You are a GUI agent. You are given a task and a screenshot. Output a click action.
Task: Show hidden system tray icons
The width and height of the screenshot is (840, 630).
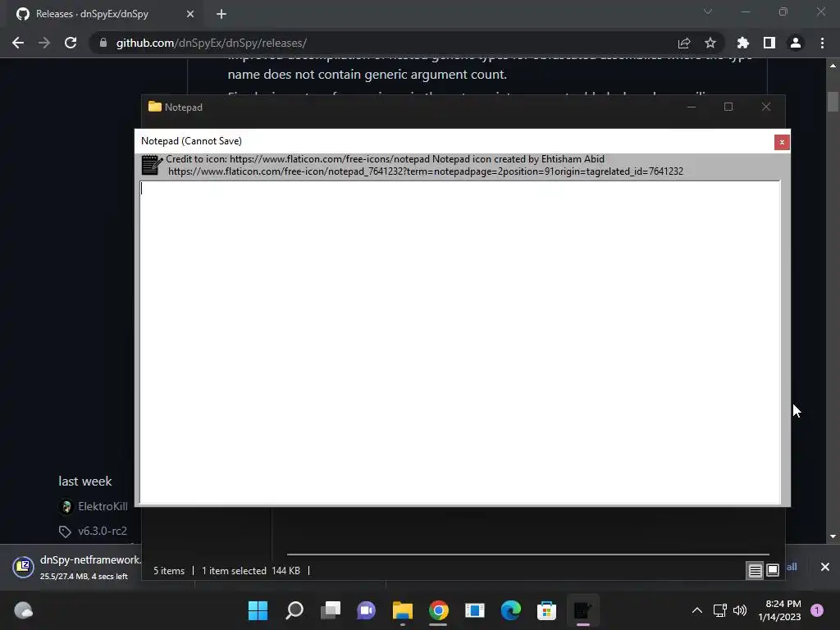697,610
